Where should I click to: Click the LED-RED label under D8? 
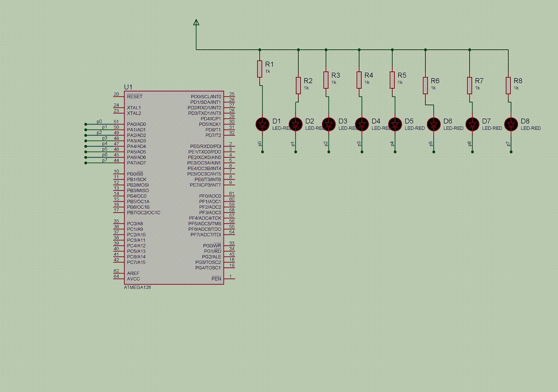click(531, 128)
